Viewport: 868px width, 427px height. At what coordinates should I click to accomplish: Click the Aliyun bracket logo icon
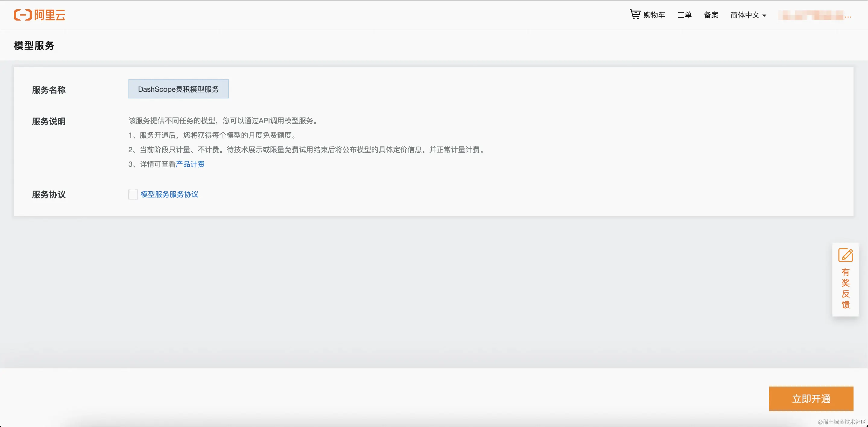[x=23, y=15]
